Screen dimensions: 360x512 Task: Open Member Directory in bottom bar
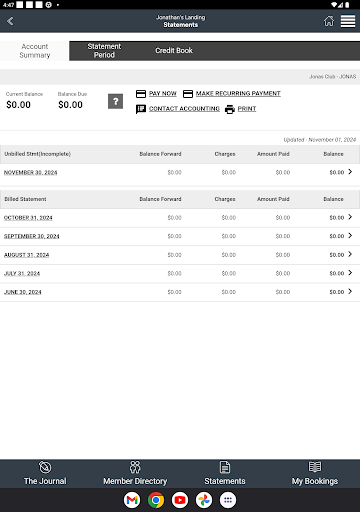pos(135,474)
